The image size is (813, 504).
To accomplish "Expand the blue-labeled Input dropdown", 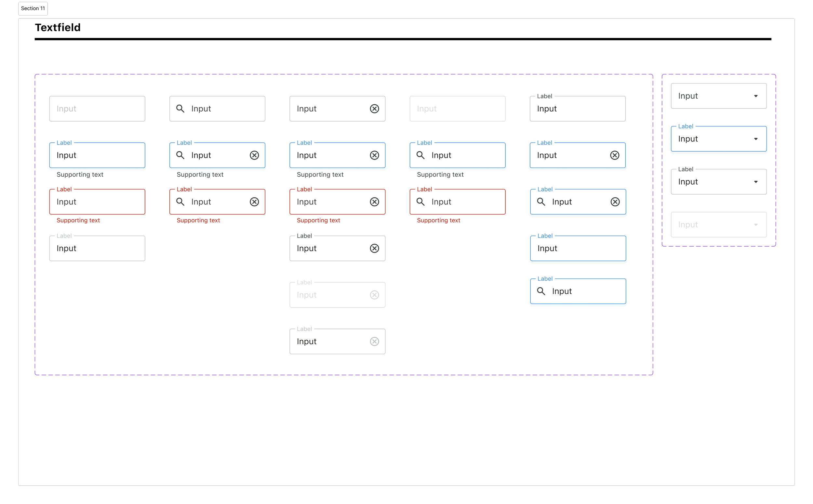I will pyautogui.click(x=756, y=139).
